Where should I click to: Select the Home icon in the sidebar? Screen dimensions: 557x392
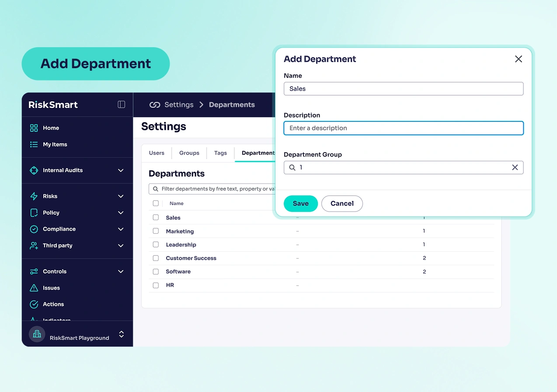[x=34, y=128]
